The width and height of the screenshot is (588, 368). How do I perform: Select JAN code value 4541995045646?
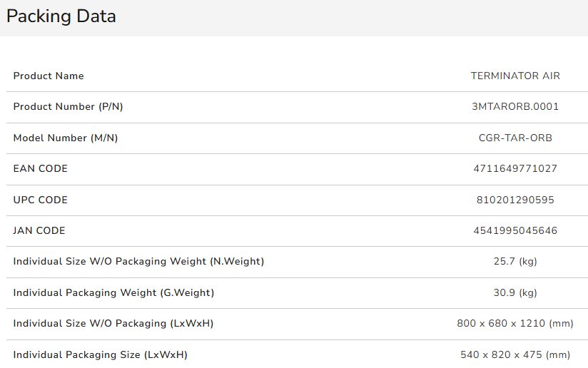pyautogui.click(x=515, y=230)
